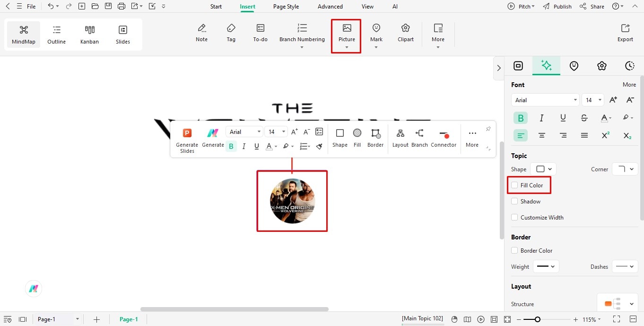Switch to the Slides view
This screenshot has width=644, height=326.
123,35
